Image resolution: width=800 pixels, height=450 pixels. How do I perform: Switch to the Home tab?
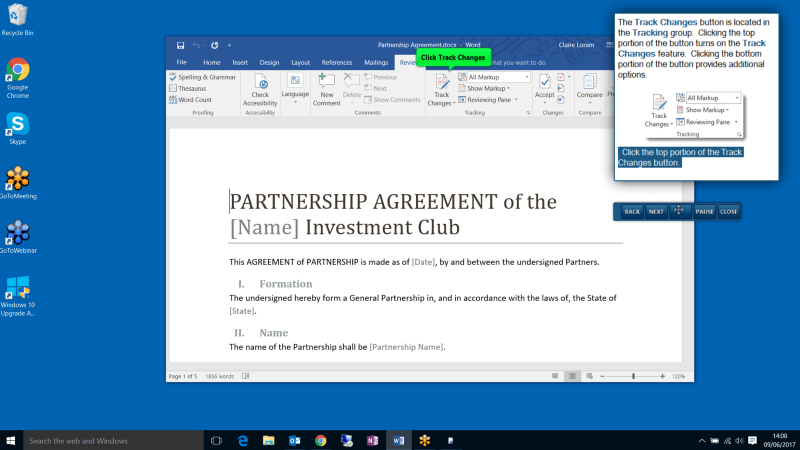(x=212, y=62)
